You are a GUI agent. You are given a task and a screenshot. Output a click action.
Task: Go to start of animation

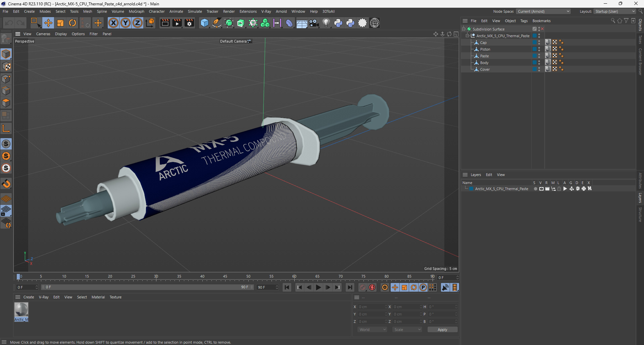pyautogui.click(x=287, y=287)
